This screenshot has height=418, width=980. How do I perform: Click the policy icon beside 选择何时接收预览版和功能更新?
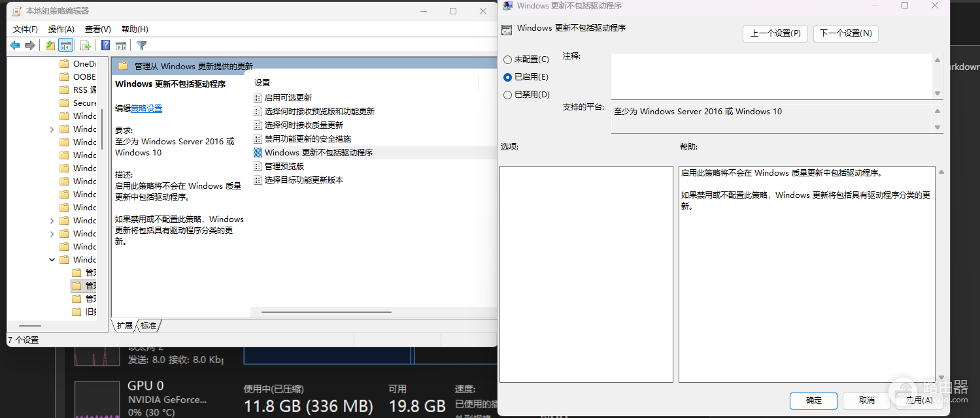pos(258,111)
